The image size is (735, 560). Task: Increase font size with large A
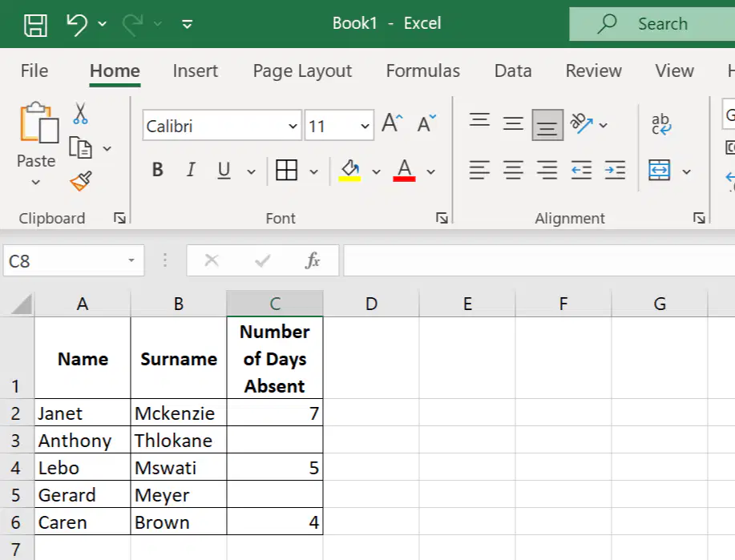[x=392, y=123]
